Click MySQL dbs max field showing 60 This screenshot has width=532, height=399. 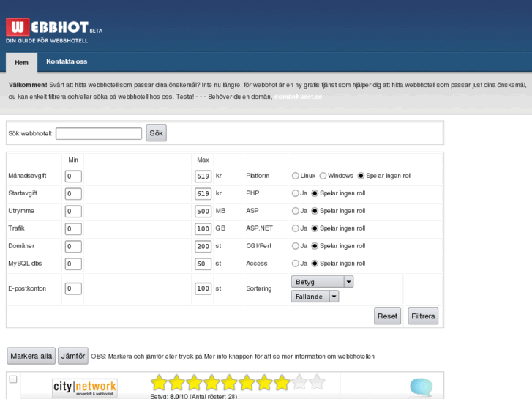click(x=203, y=264)
